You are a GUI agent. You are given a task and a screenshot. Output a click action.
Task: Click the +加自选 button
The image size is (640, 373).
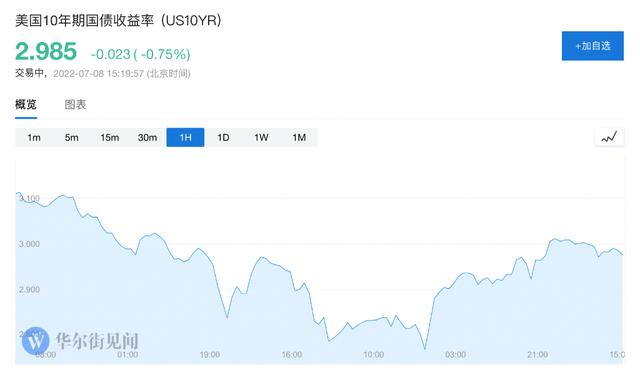[x=593, y=46]
